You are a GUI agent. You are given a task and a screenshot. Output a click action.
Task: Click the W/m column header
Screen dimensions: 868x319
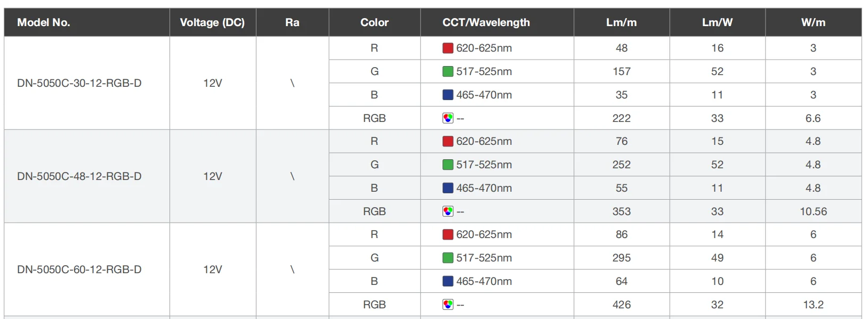click(813, 22)
